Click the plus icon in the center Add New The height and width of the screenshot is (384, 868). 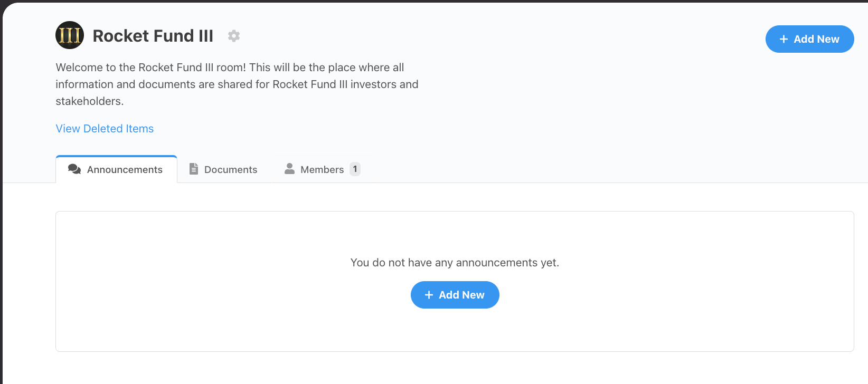[429, 295]
